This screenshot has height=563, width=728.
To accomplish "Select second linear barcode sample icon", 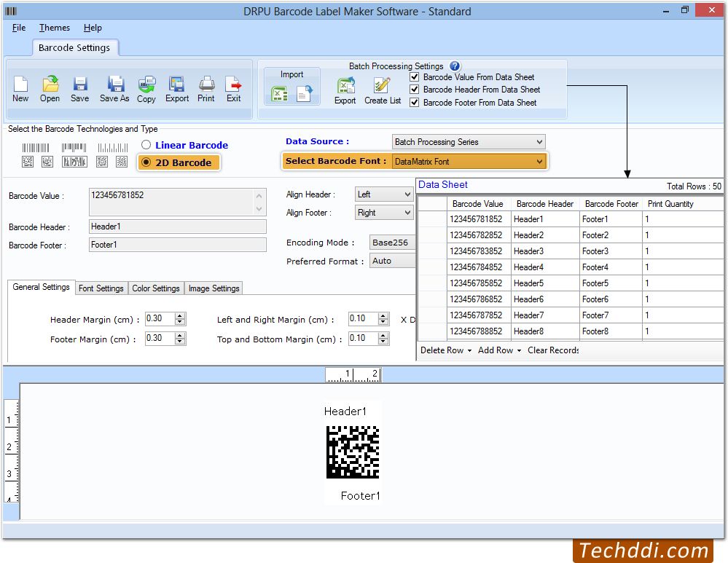I will coord(74,148).
